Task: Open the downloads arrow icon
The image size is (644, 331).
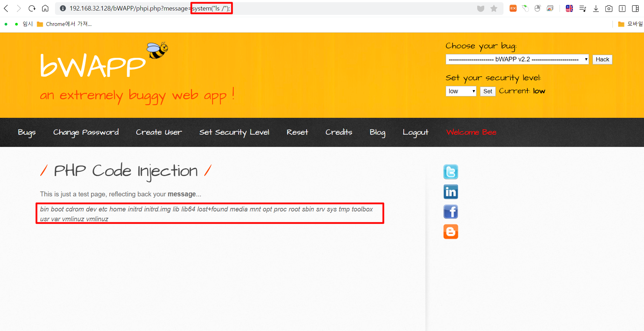Action: [x=596, y=8]
